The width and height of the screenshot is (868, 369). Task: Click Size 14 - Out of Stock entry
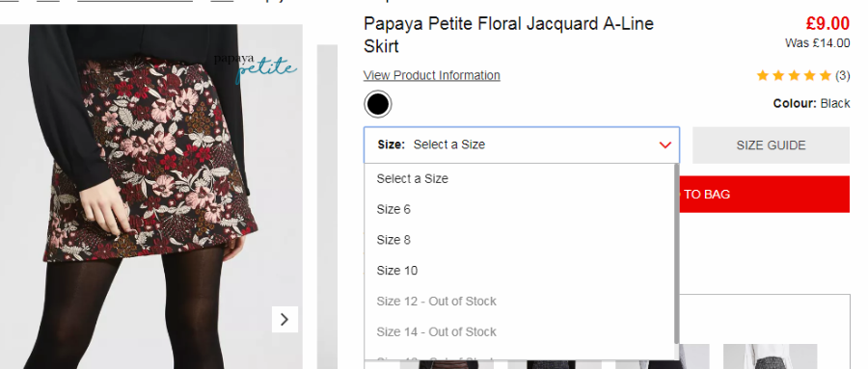[519, 332]
